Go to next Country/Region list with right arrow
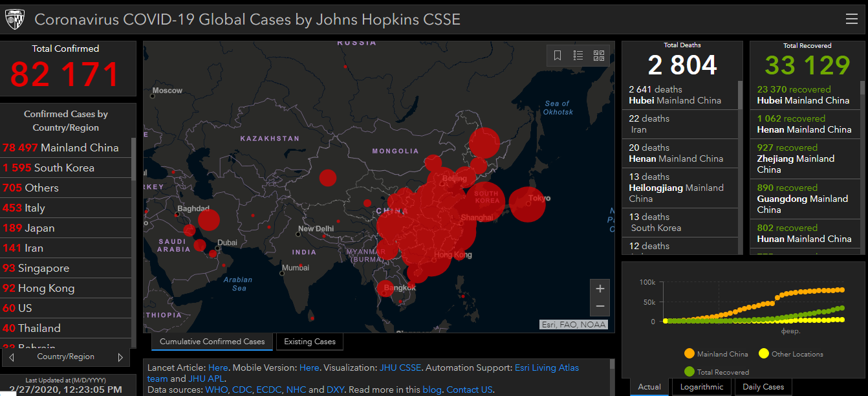This screenshot has width=868, height=396. [x=120, y=357]
